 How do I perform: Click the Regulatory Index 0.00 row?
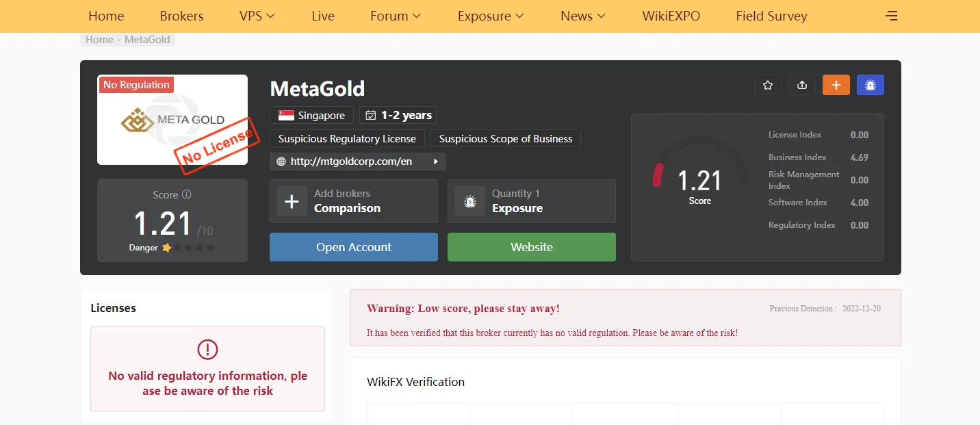click(x=818, y=225)
